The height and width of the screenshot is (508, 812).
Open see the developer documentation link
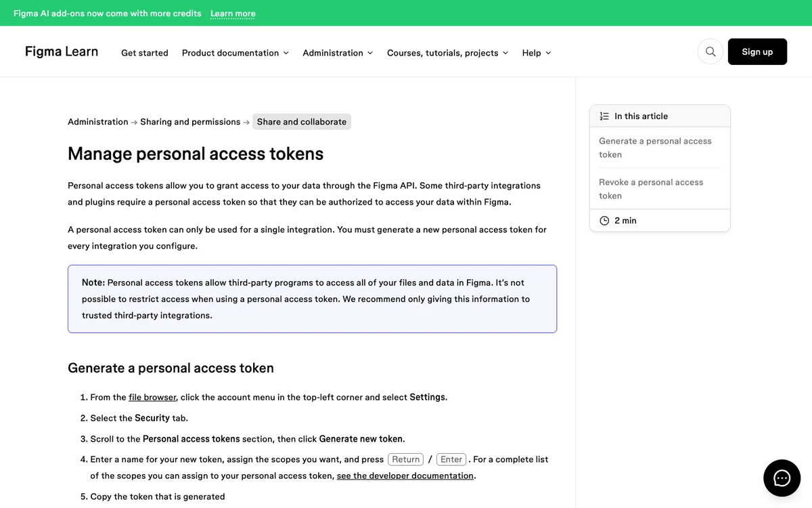(x=405, y=475)
